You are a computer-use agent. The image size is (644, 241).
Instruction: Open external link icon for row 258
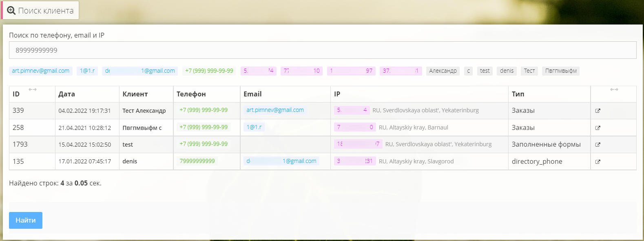click(x=598, y=128)
